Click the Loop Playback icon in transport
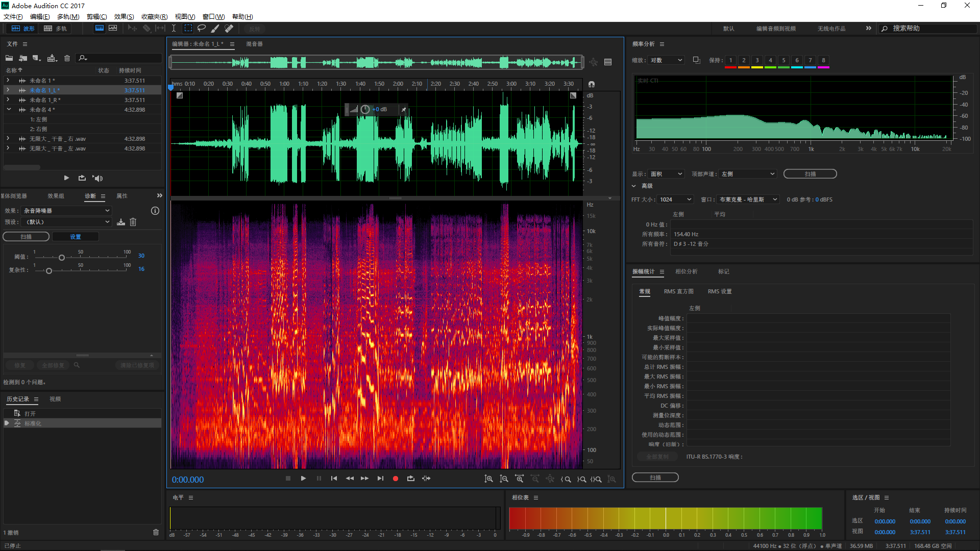Viewport: 980px width, 551px height. pos(410,479)
